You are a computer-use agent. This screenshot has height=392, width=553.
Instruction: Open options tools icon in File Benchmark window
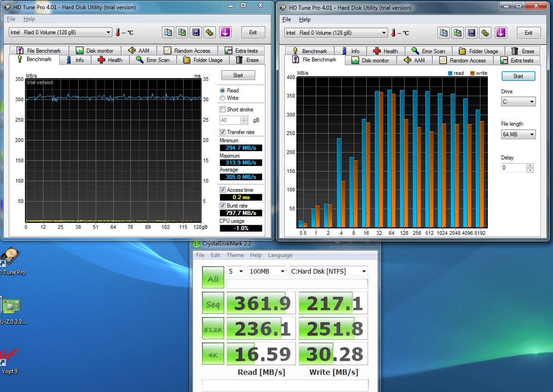485,33
